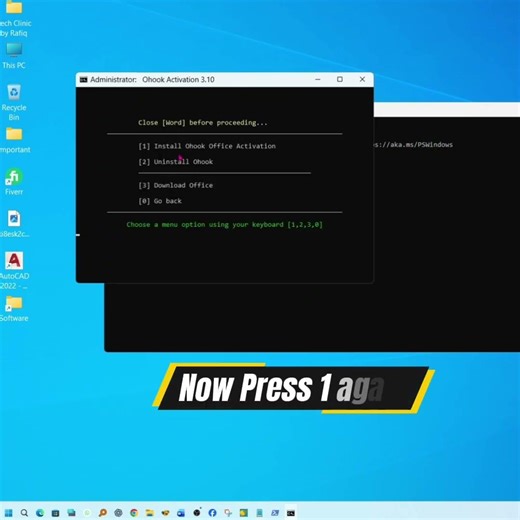Screen dimensions: 520x520
Task: Select the Important folder on desktop
Action: pos(14,140)
